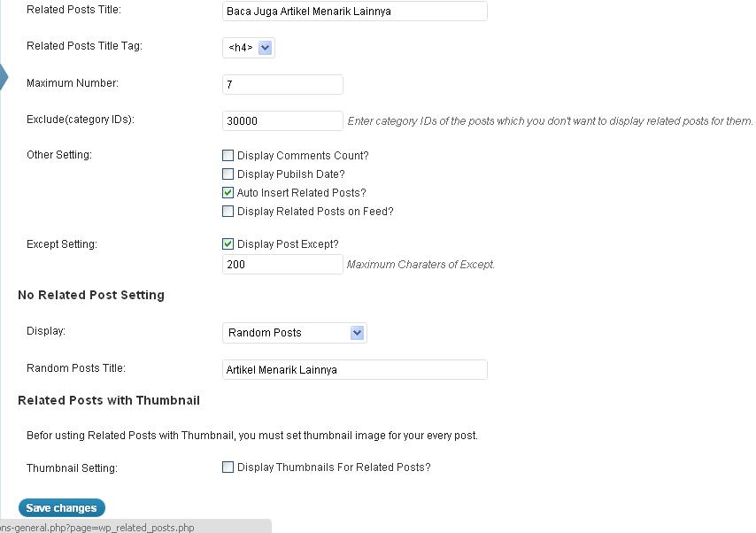
Task: Enable Display Related Posts on Feed
Action: [x=228, y=212]
